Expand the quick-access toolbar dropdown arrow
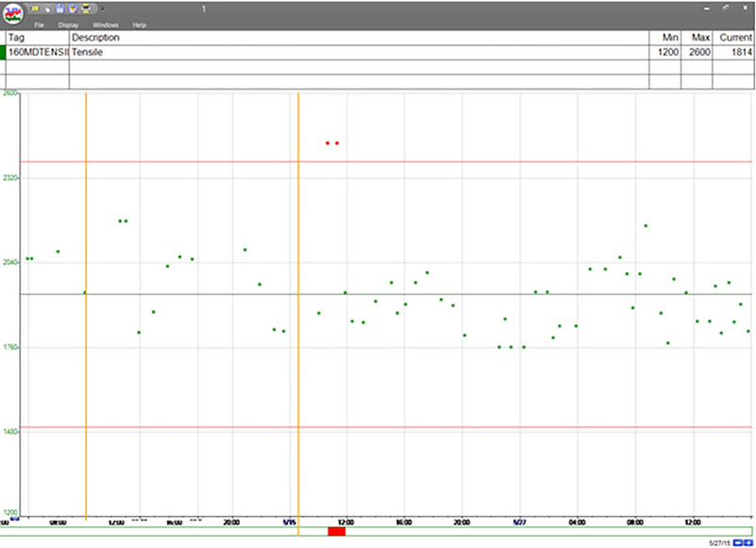This screenshot has height=548, width=756. pyautogui.click(x=102, y=9)
